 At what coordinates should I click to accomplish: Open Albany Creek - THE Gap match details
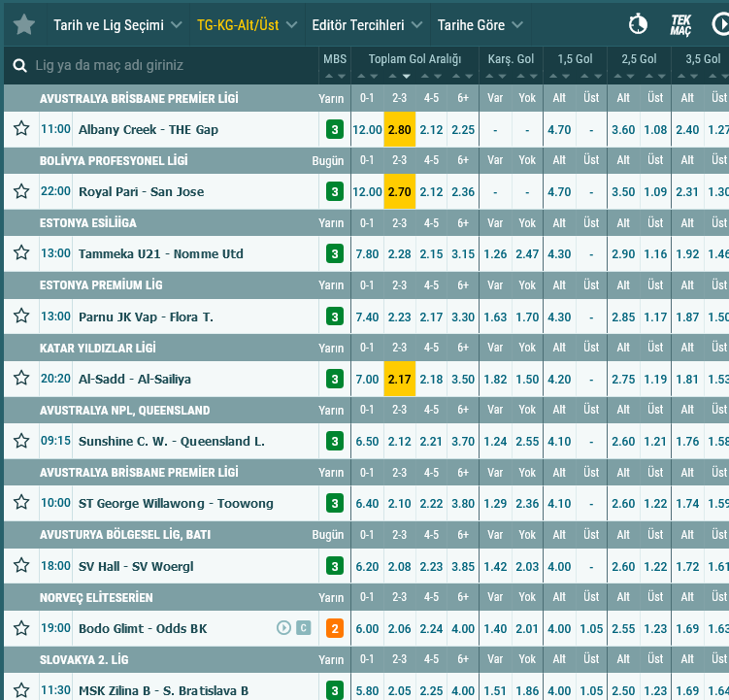(x=149, y=129)
